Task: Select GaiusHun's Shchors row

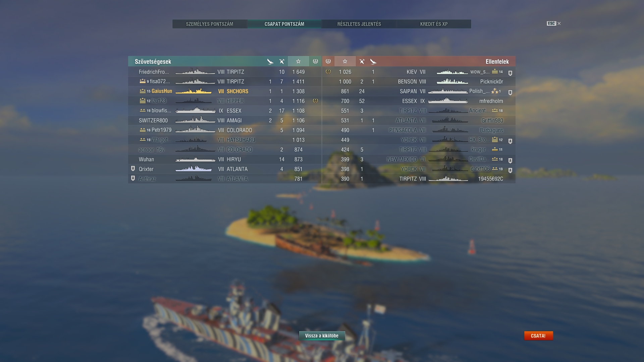Action: point(225,91)
